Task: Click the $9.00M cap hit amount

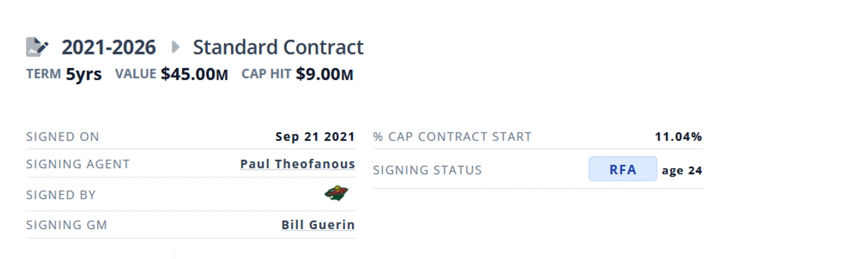Action: (325, 74)
